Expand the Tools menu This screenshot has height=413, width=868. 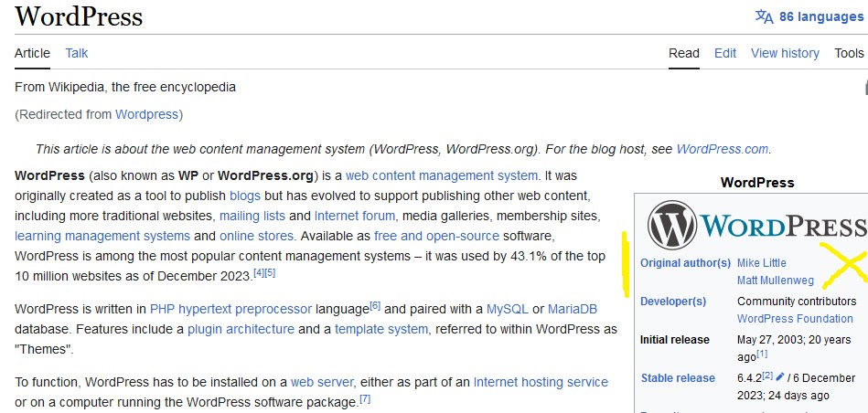[849, 53]
